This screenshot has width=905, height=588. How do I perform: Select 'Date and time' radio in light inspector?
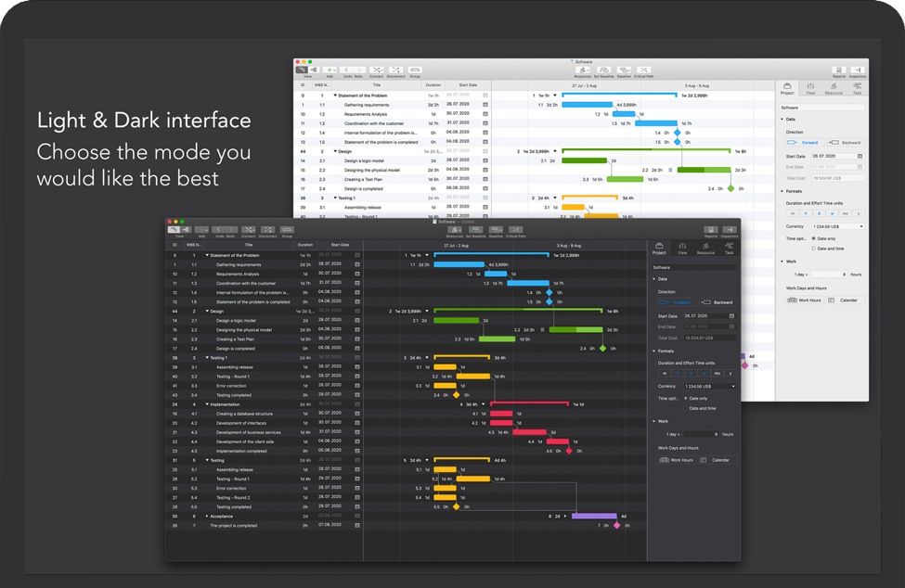point(814,249)
